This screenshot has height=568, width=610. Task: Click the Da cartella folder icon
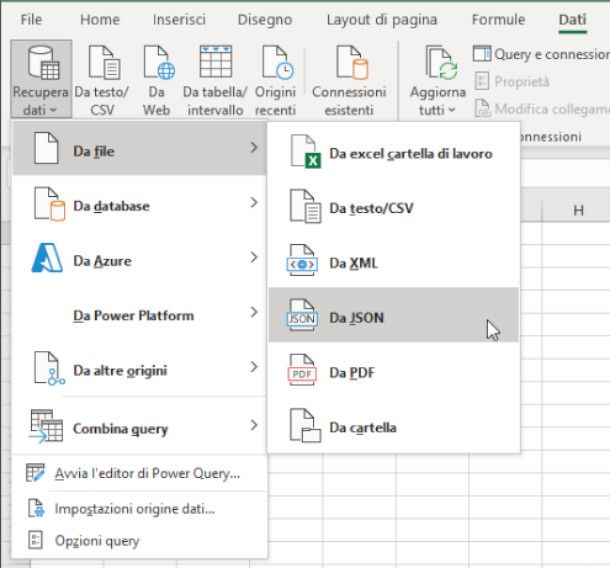click(x=305, y=426)
